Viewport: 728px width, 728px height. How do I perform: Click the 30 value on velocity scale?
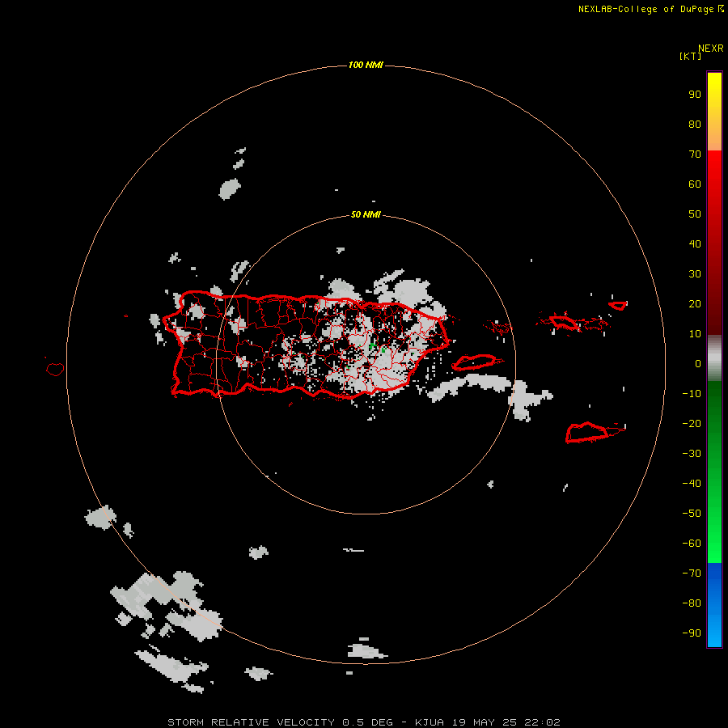point(695,274)
